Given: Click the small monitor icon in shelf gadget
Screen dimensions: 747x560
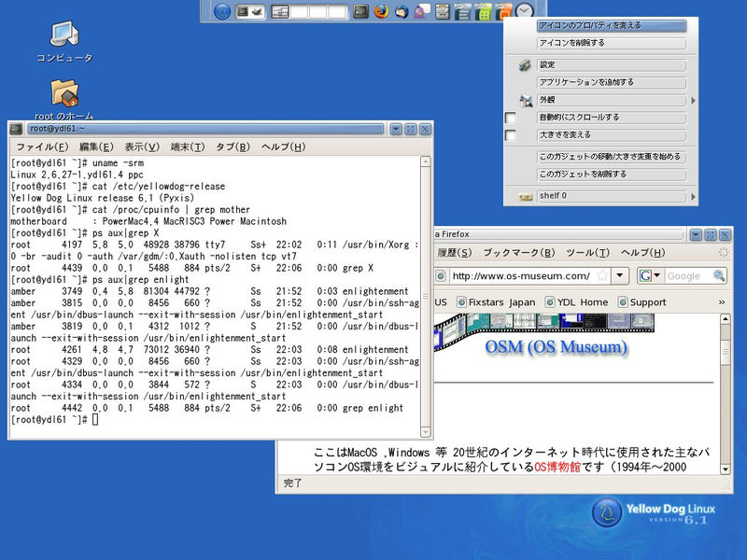Looking at the screenshot, I should (243, 11).
